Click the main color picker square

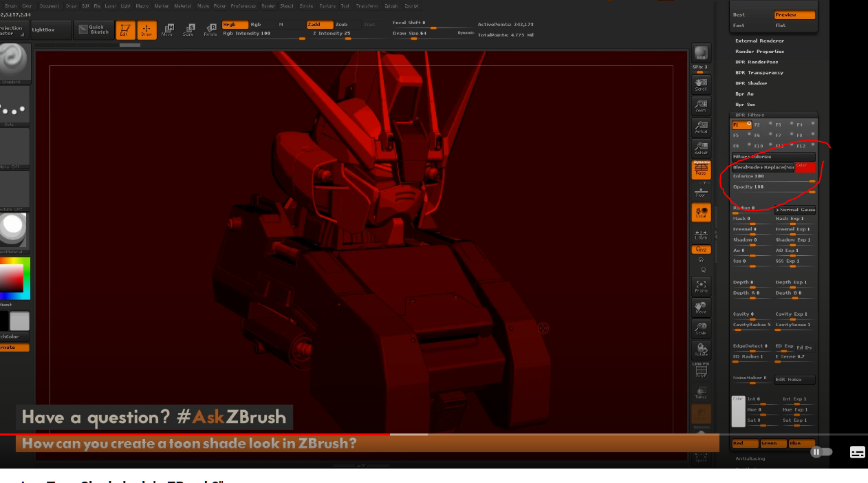coord(11,278)
